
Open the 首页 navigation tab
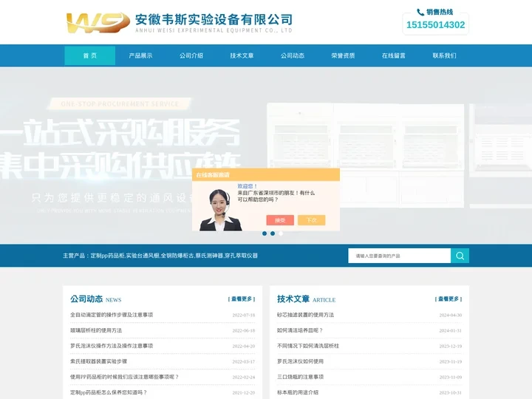coord(89,55)
